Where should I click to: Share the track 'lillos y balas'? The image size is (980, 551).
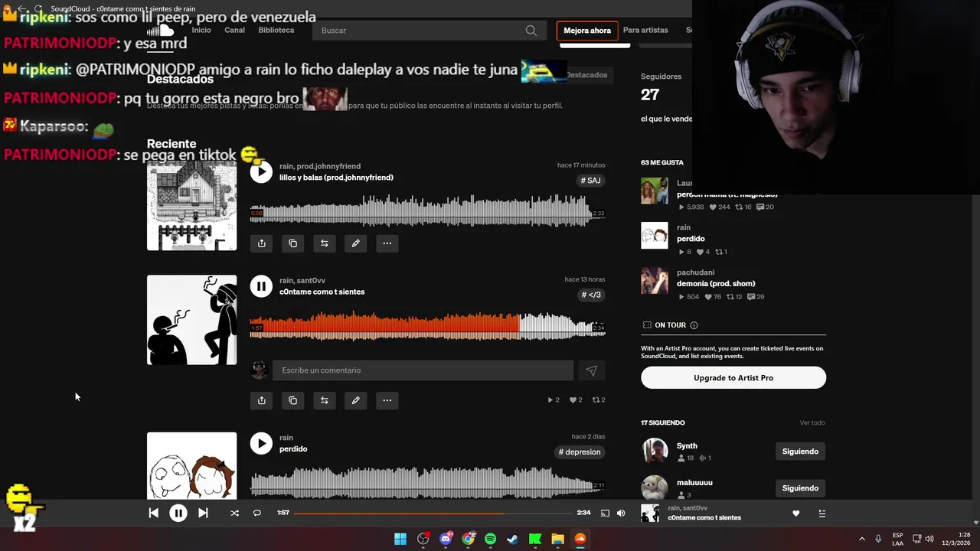click(x=261, y=243)
